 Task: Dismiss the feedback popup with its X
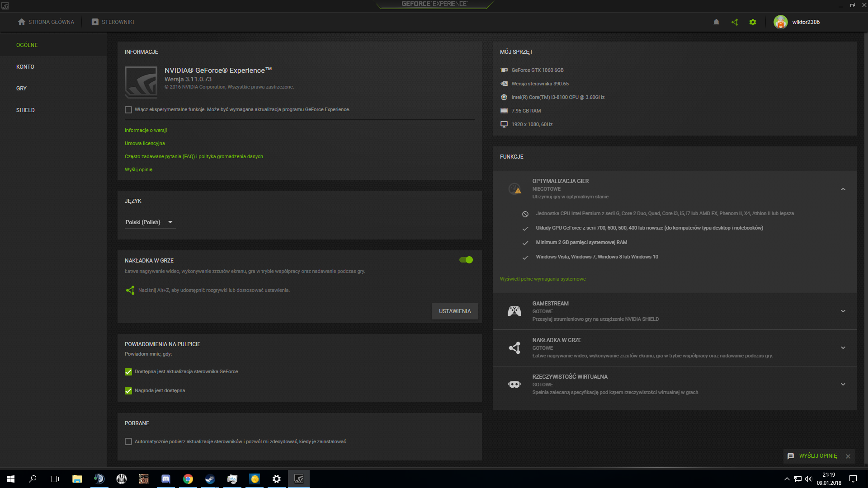pyautogui.click(x=848, y=456)
